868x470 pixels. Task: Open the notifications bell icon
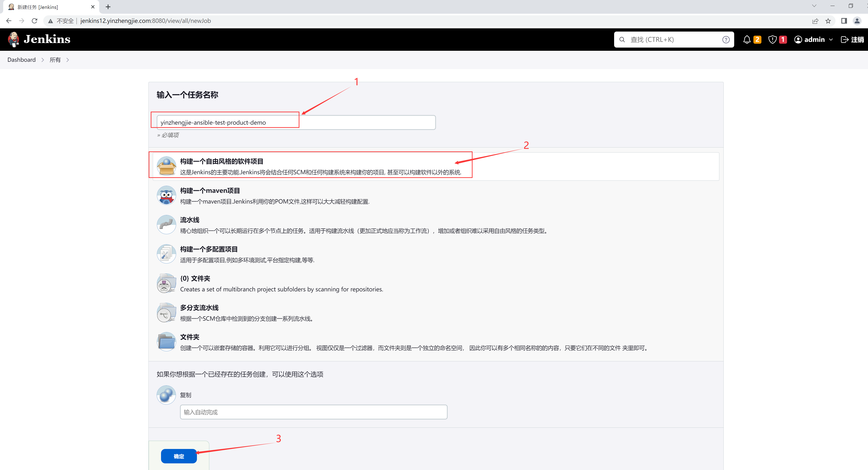tap(747, 40)
